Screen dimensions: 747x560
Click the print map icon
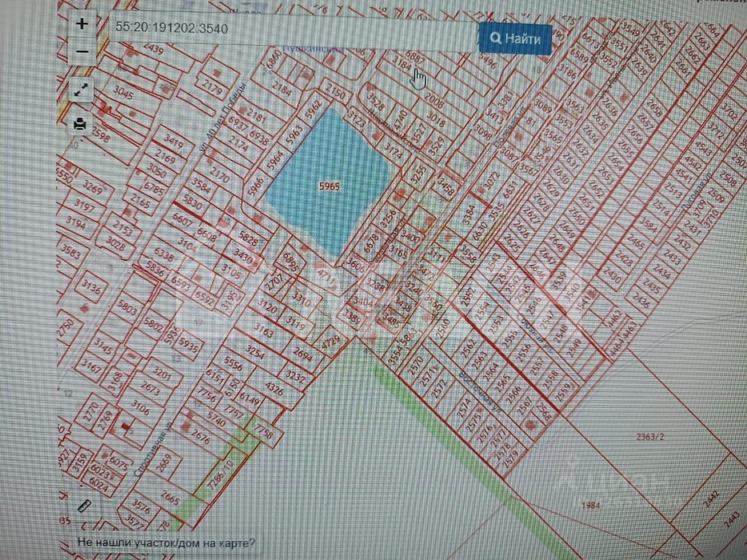81,124
